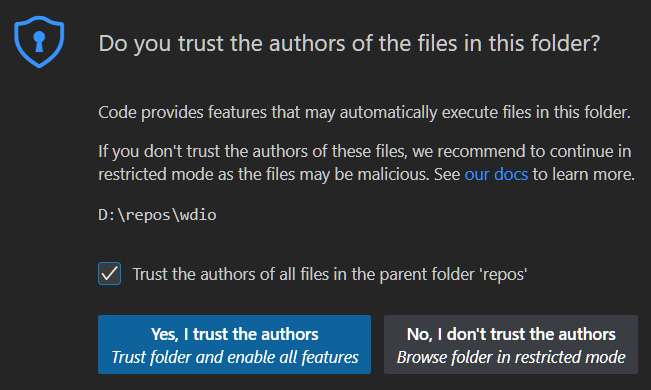651x390 pixels.
Task: Click the blue workspace trust shield icon
Action: click(39, 42)
